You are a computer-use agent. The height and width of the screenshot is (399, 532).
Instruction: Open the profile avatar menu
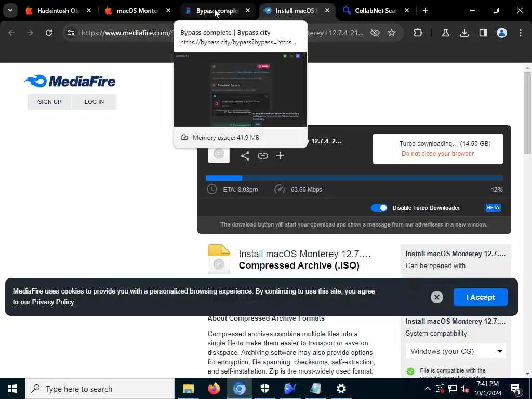coord(501,33)
